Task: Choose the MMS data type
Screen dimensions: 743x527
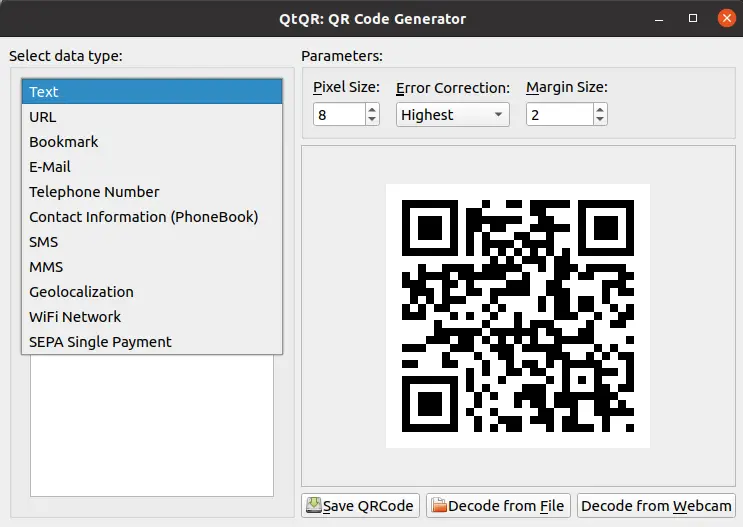Action: pyautogui.click(x=152, y=267)
